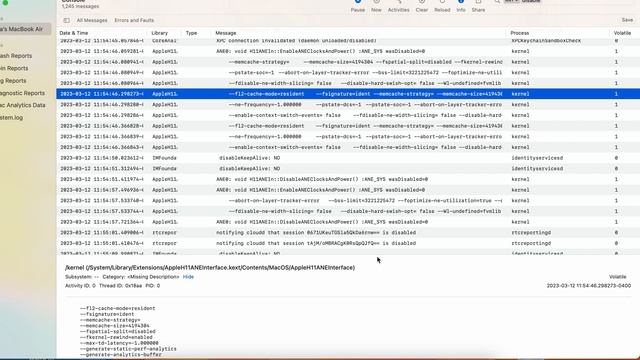Screen dimensions: 640x360
Task: Sort by the Volatile column header
Action: 622,33
